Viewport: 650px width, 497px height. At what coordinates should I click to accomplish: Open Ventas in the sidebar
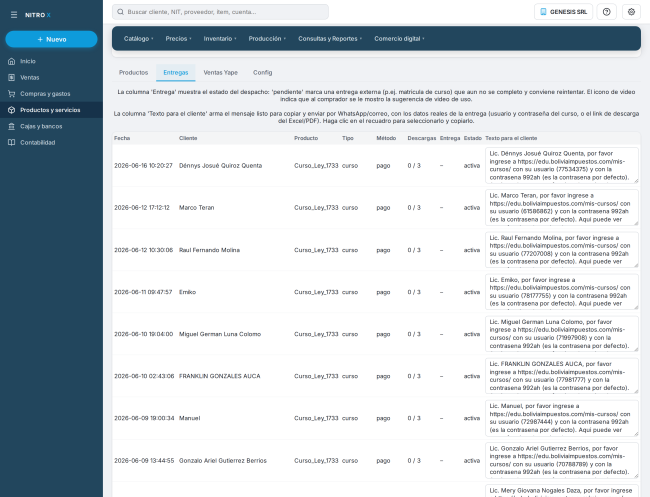[51, 78]
